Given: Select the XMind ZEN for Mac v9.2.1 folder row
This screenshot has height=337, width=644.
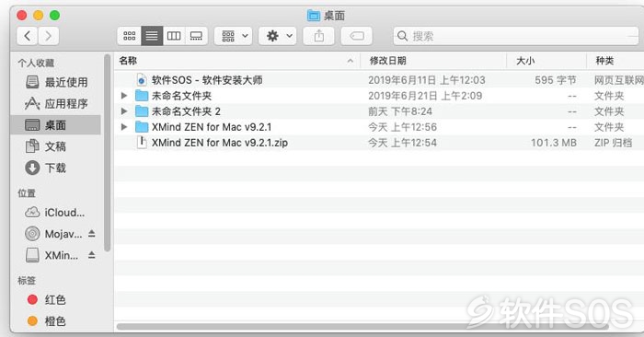Looking at the screenshot, I should click(x=379, y=127).
